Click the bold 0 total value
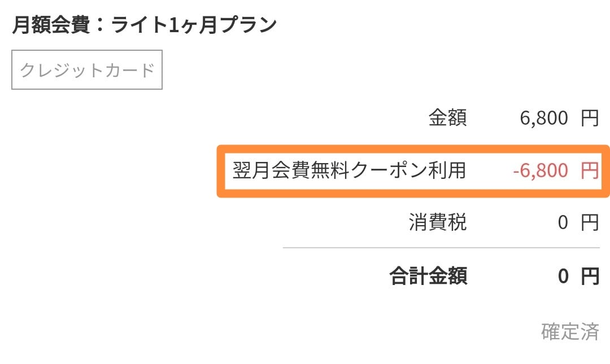The height and width of the screenshot is (364, 610). [x=563, y=277]
